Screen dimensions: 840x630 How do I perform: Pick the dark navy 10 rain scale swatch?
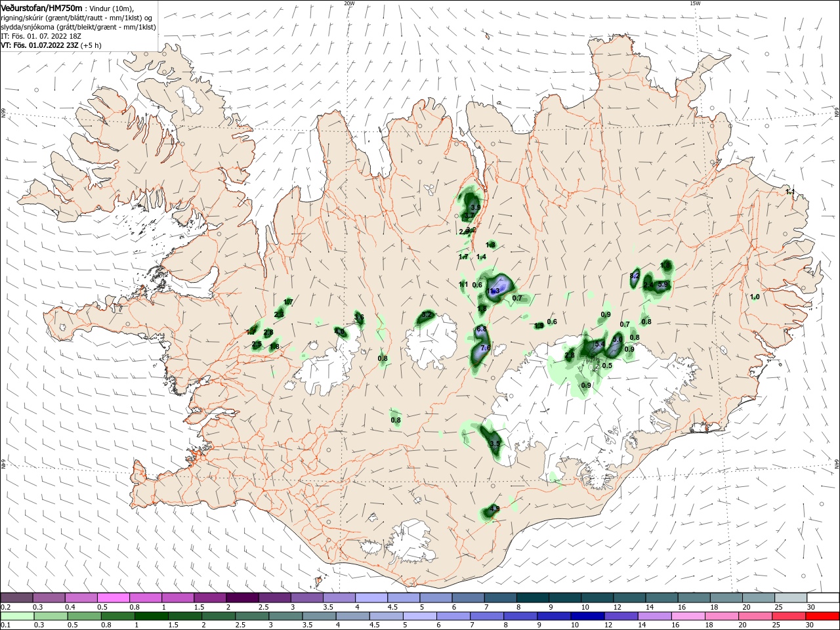[x=586, y=616]
